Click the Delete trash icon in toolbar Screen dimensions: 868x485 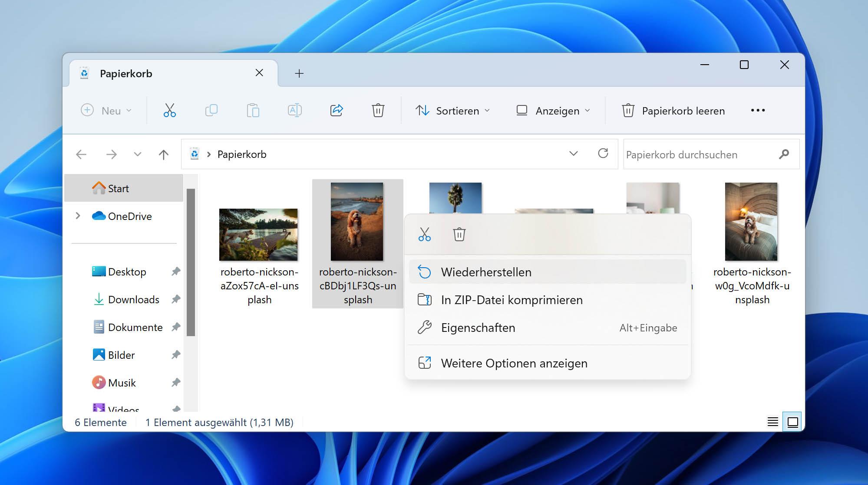coord(378,110)
